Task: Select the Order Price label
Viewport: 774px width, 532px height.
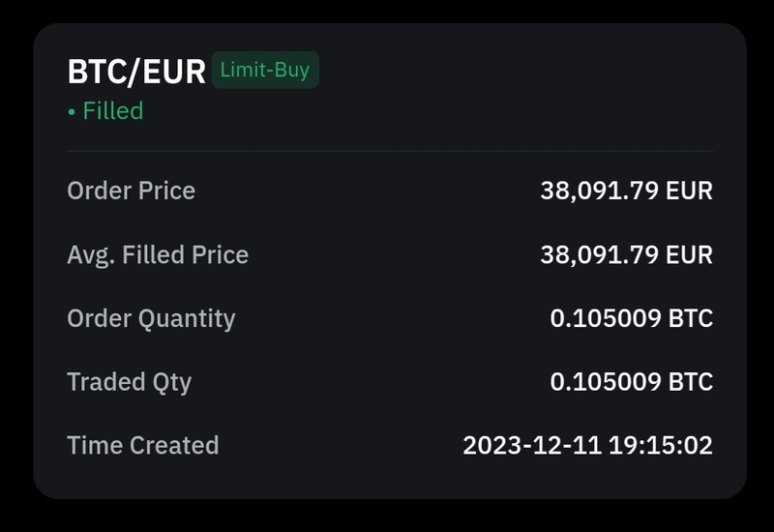Action: coord(131,191)
